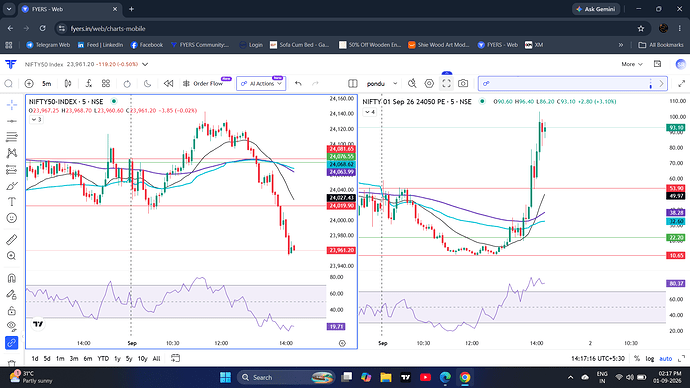Select the crosshair cursor tool

[x=12, y=105]
